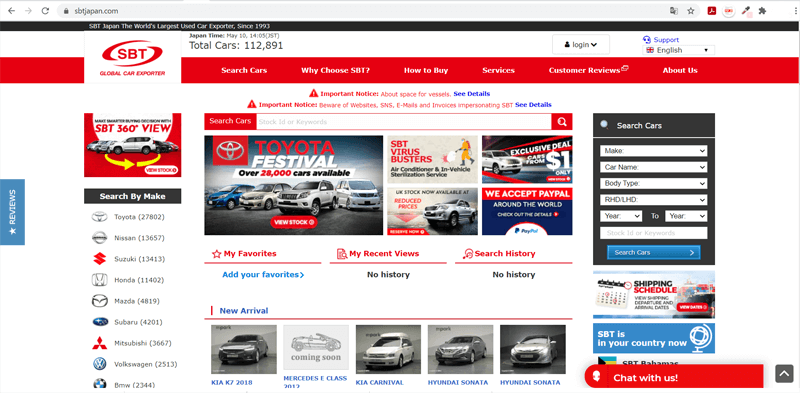
Task: Expand the Body Type dropdown
Action: [654, 183]
